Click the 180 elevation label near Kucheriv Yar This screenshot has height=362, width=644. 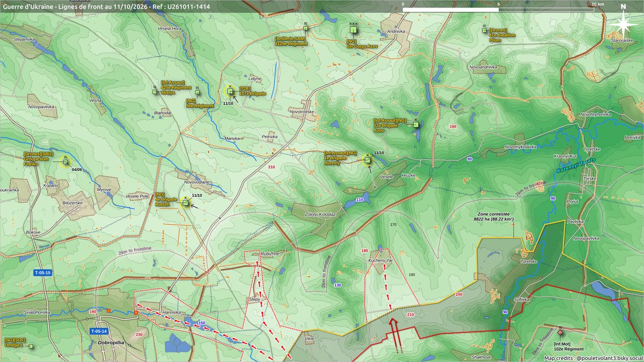(364, 250)
